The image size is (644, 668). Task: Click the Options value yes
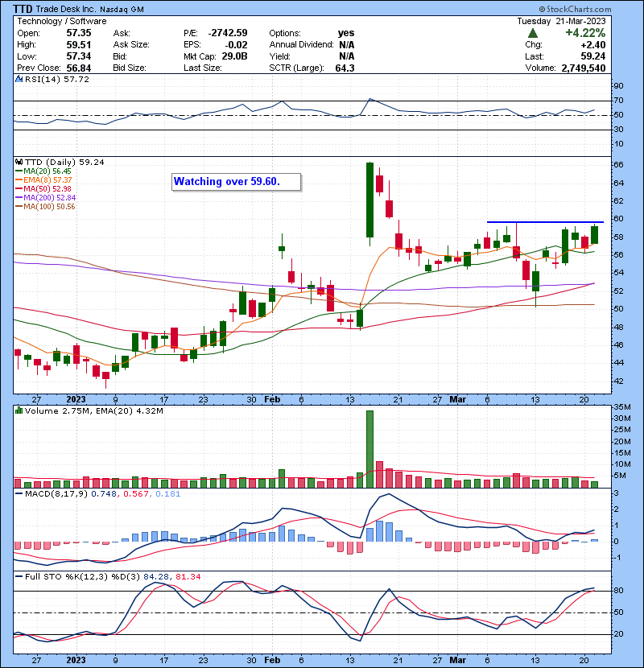tap(346, 33)
